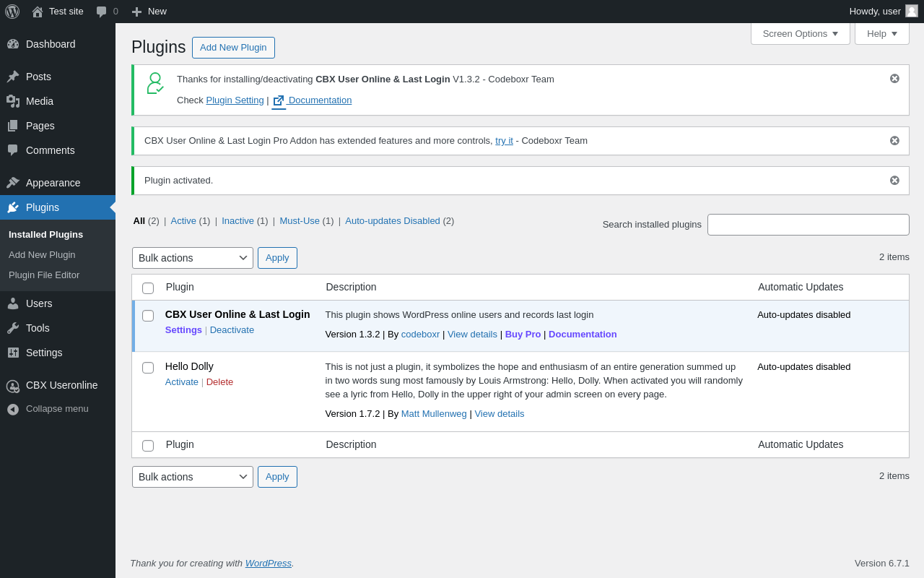Click the CBX Useronline icon

tap(13, 386)
